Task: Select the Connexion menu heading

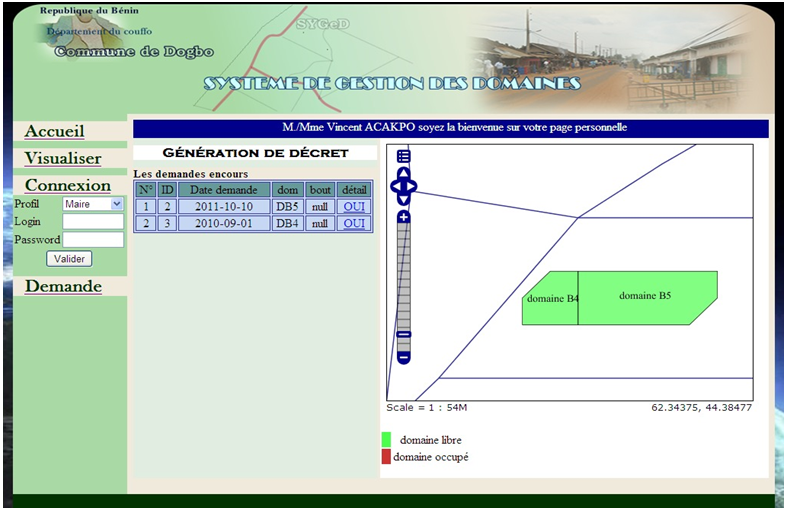Action: pos(67,185)
